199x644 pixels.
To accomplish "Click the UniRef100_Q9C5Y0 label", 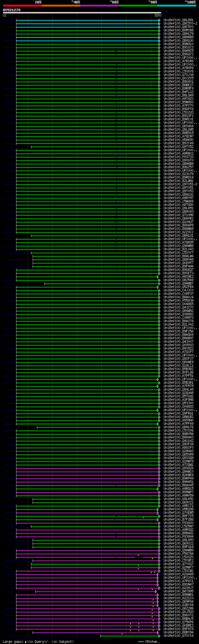I will pos(178,27).
